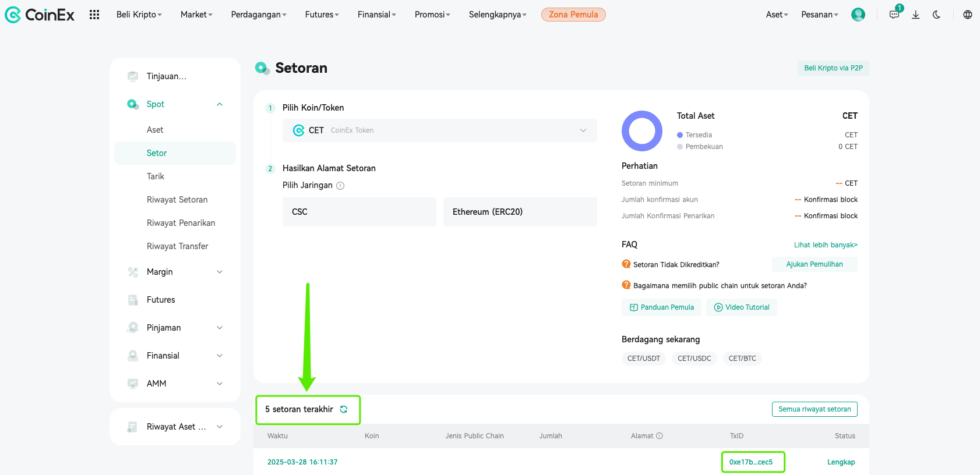This screenshot has height=475, width=980.
Task: Collapse the Spot section chevron
Action: [x=220, y=104]
